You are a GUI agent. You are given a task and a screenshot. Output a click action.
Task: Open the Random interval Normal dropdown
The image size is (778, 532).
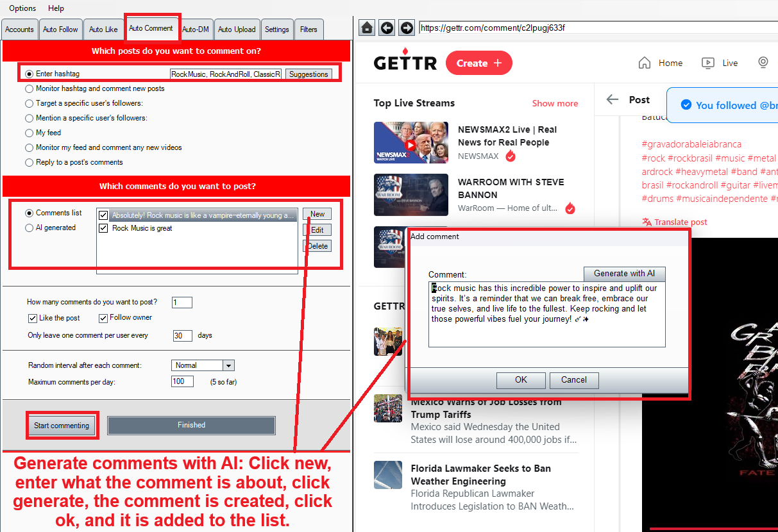pyautogui.click(x=228, y=365)
